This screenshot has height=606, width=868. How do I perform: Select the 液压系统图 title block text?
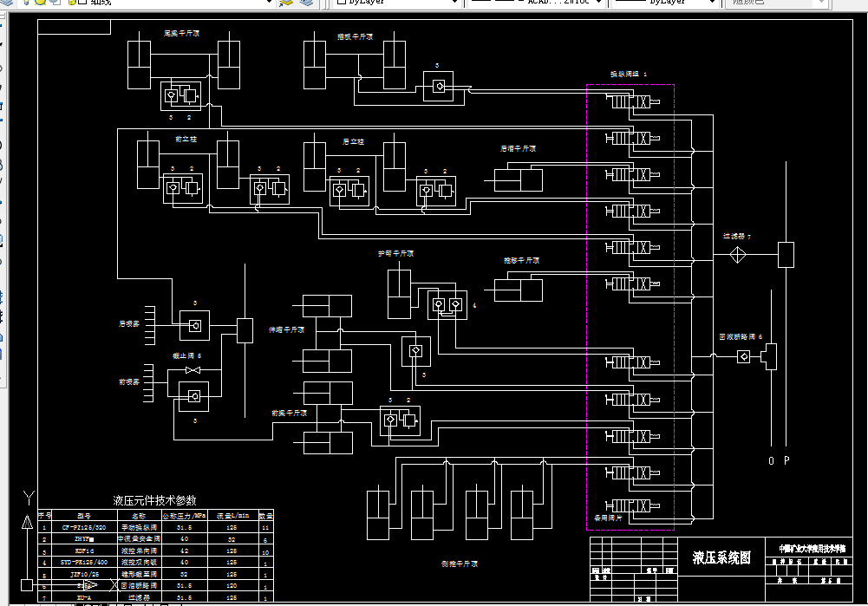pyautogui.click(x=721, y=557)
